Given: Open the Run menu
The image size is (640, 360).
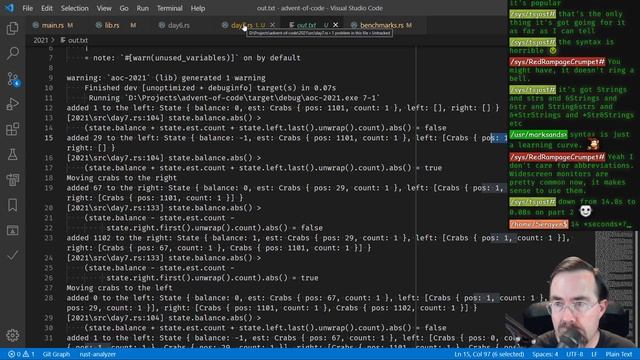Looking at the screenshot, I should coord(143,8).
